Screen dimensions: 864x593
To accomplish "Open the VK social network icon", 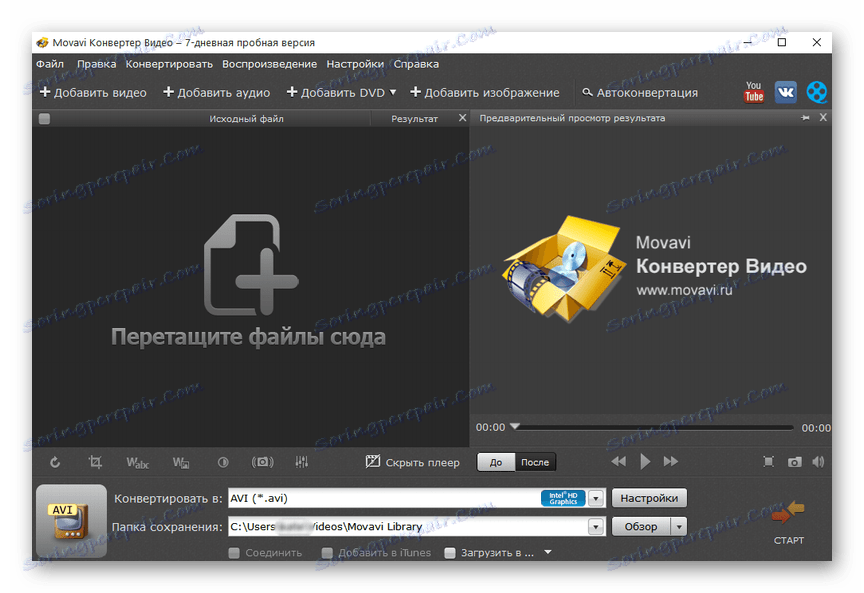I will pos(785,92).
